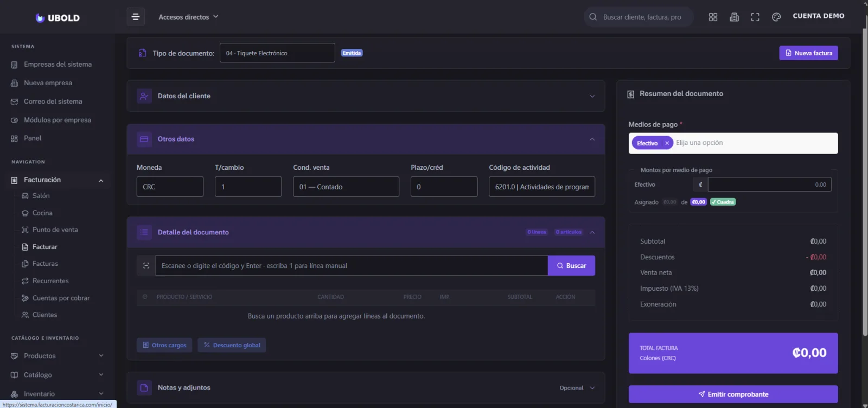Click the Emitir comprobante button

click(733, 394)
